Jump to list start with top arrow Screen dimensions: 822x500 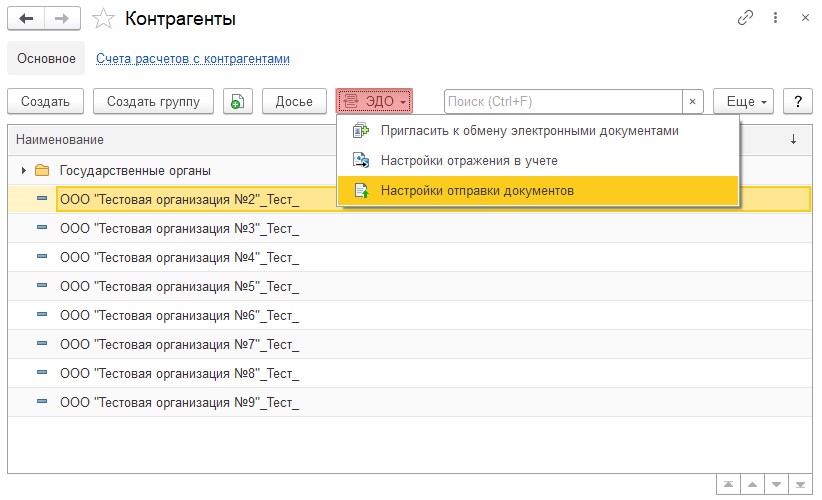point(727,484)
